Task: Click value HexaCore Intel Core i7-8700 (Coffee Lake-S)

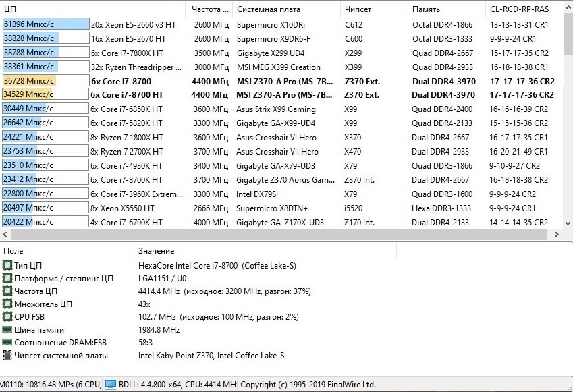Action: tap(217, 266)
